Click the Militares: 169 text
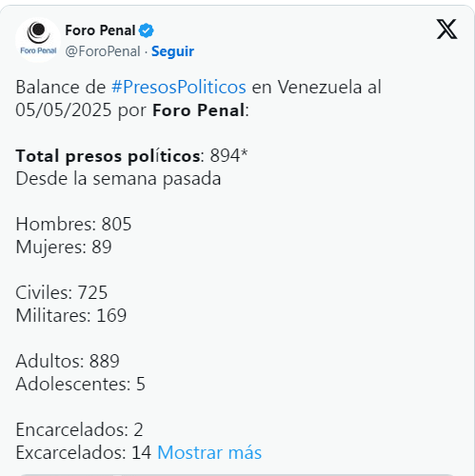475x476 pixels. (x=71, y=315)
